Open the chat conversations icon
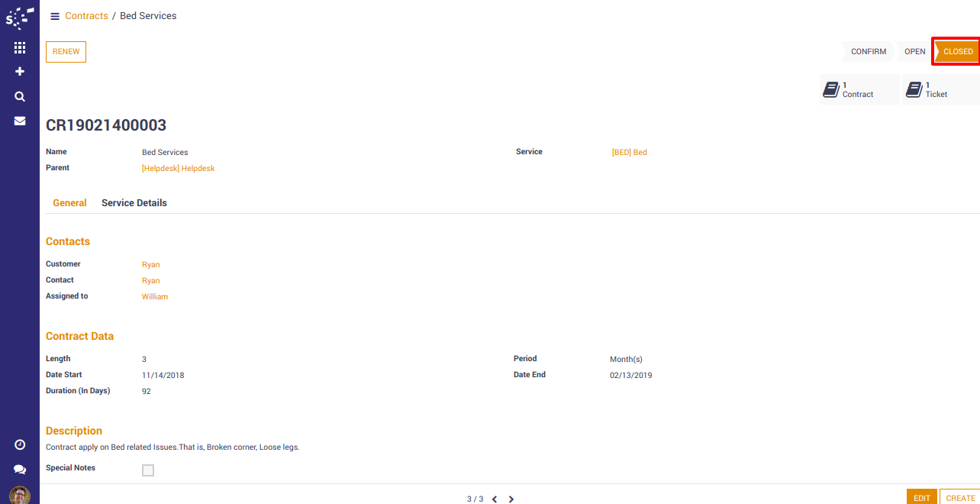Image resolution: width=980 pixels, height=504 pixels. pyautogui.click(x=20, y=470)
